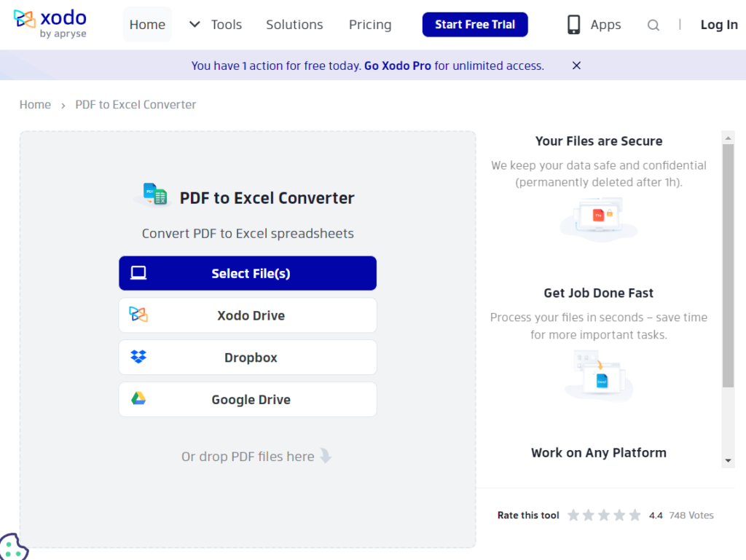
Task: Open the Solutions menu
Action: point(294,24)
